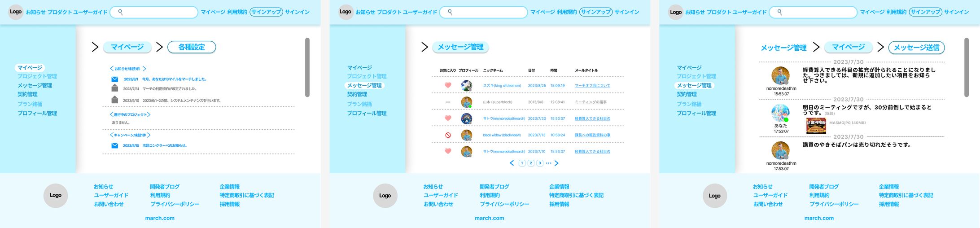Click the search magnifier icon in the middle panel

[x=450, y=12]
